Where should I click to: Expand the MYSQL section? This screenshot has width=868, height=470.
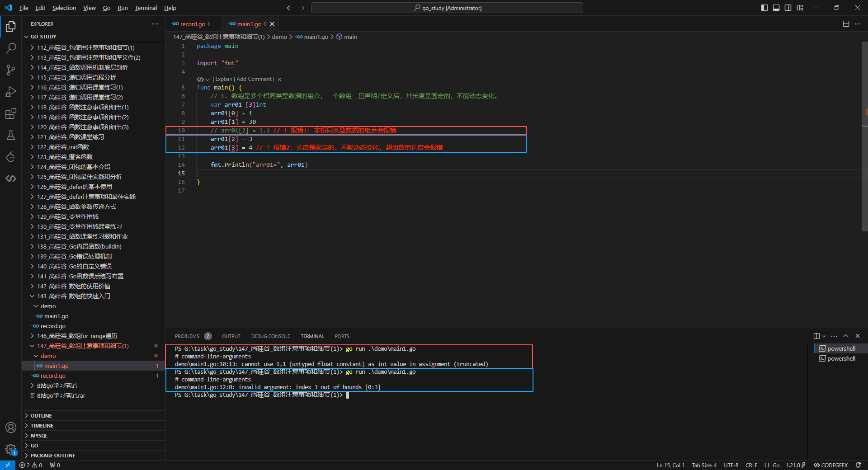(94, 436)
